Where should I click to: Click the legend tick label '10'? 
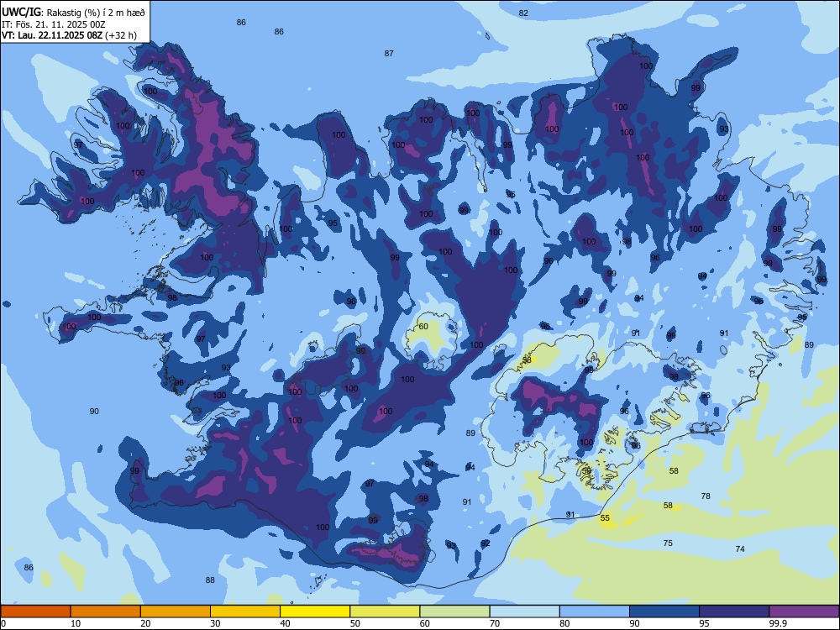pos(76,623)
